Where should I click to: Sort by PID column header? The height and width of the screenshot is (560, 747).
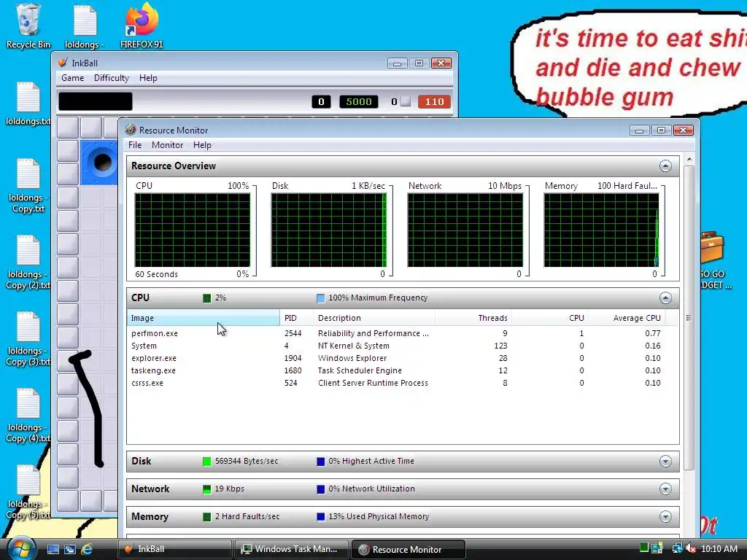(x=296, y=318)
